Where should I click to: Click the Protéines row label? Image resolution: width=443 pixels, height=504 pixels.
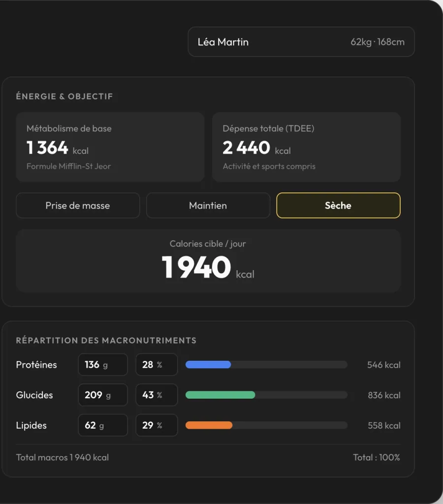tap(36, 365)
